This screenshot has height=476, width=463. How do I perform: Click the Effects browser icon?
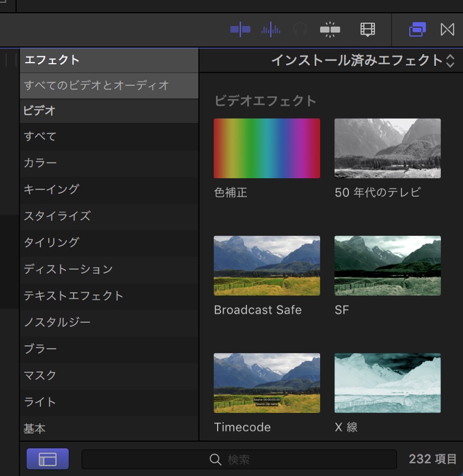tap(417, 29)
